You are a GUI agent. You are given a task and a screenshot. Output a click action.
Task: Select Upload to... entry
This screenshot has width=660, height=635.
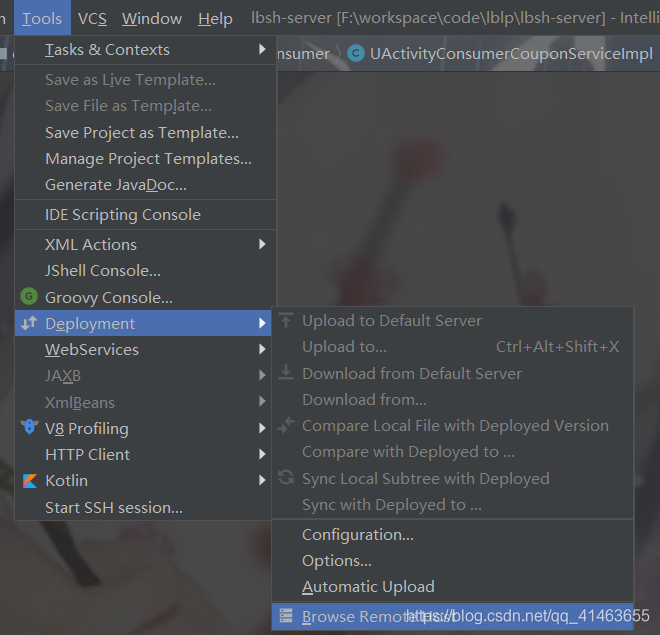click(x=452, y=347)
